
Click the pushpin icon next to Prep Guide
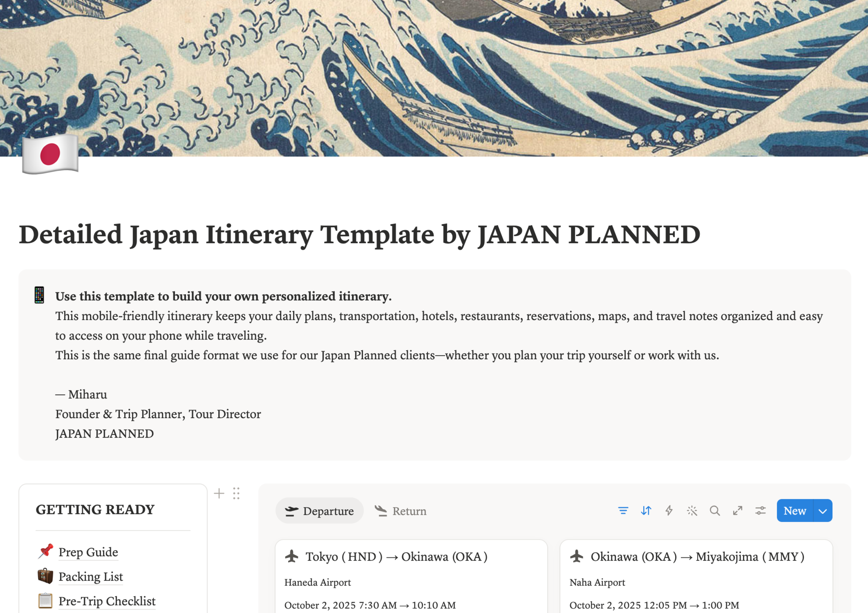pos(46,551)
